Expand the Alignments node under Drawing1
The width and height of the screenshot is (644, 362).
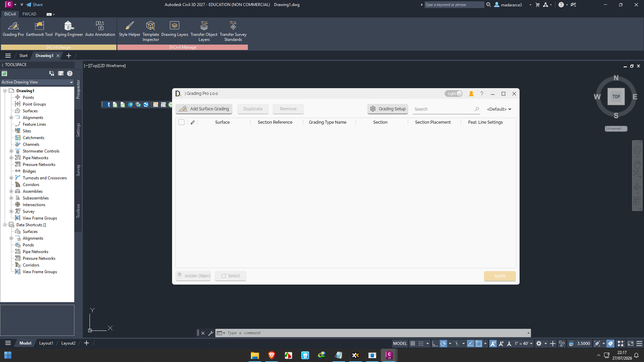(11, 118)
